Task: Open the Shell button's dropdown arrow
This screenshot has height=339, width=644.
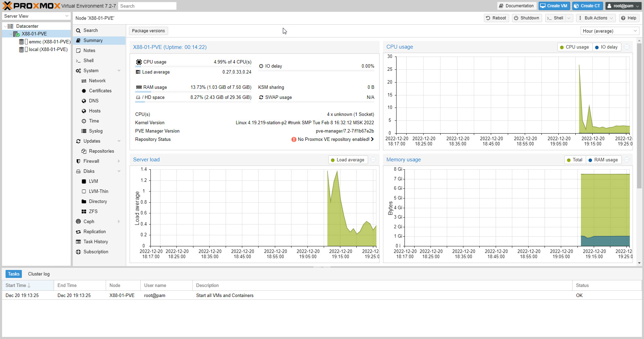Action: pyautogui.click(x=569, y=18)
